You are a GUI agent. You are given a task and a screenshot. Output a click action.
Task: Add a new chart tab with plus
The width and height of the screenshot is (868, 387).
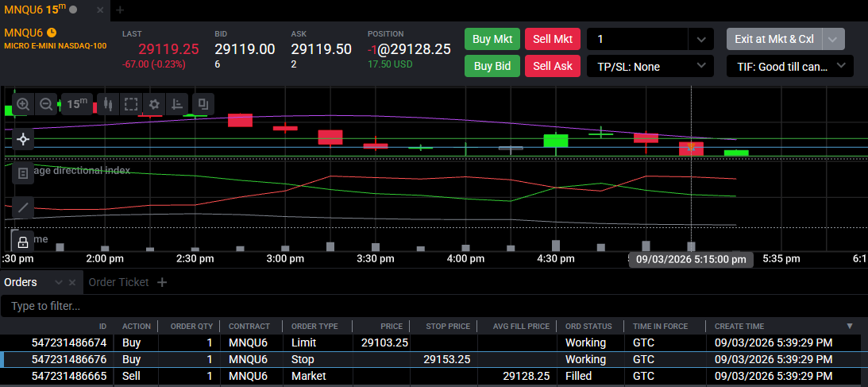[120, 10]
